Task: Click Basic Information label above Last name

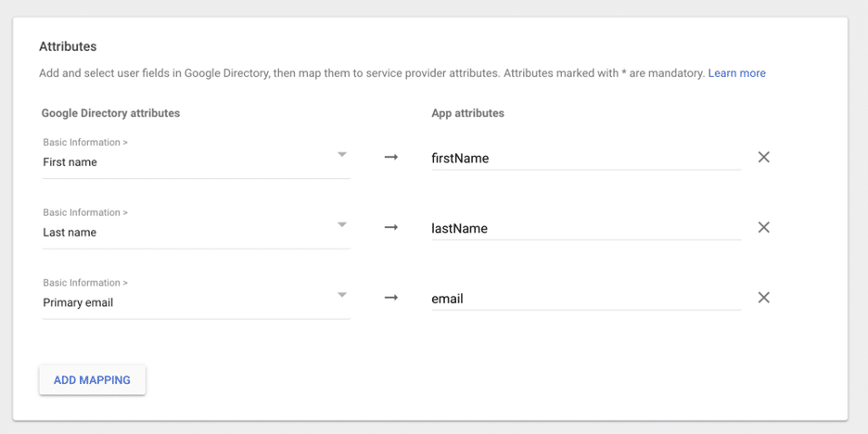Action: point(85,213)
